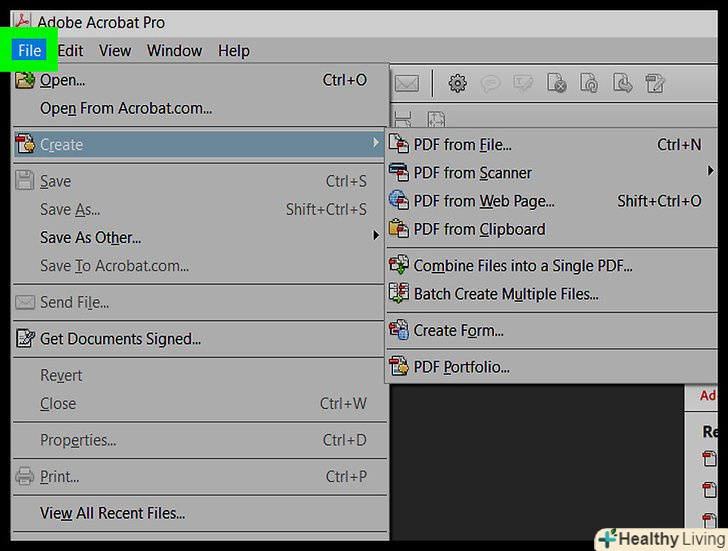The image size is (728, 551).
Task: Click the extract page toolbar icon
Action: click(622, 84)
